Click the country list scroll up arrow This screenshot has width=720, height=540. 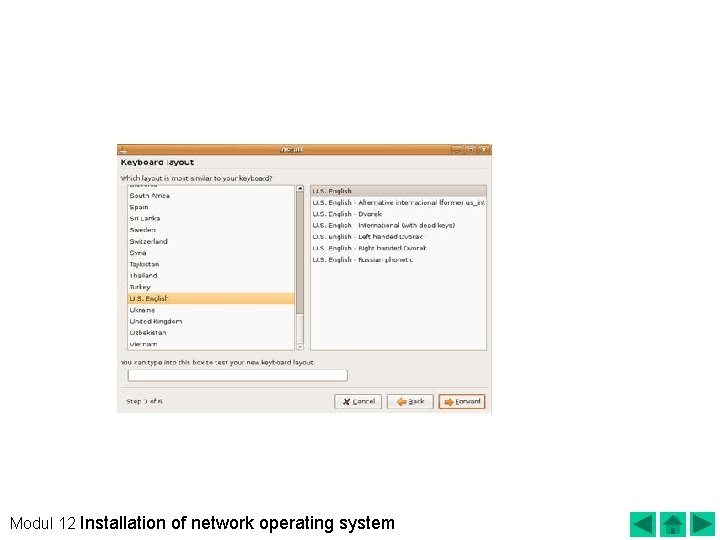300,189
